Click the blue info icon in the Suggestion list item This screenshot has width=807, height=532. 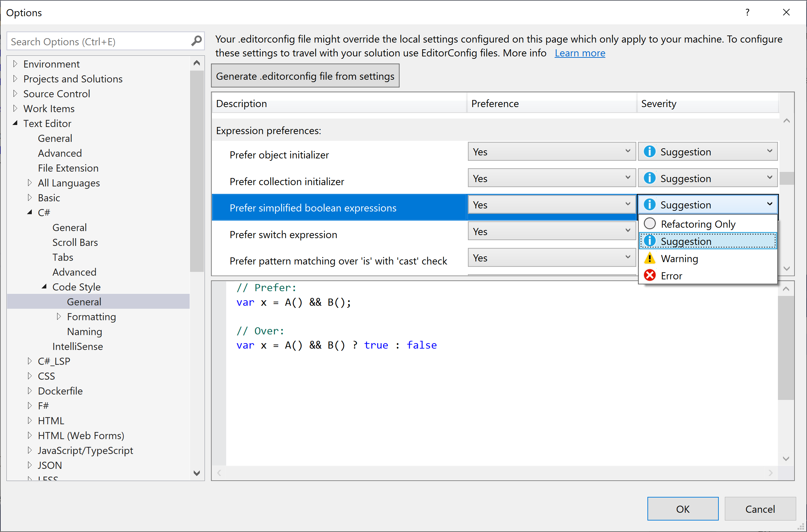tap(649, 241)
